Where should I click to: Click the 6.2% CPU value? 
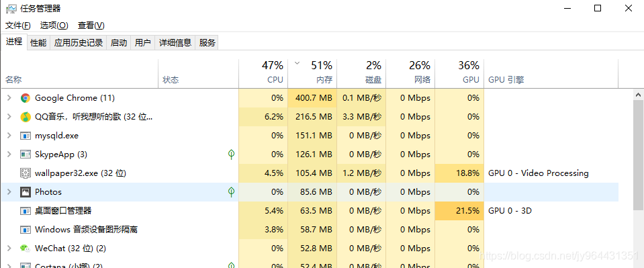(274, 117)
